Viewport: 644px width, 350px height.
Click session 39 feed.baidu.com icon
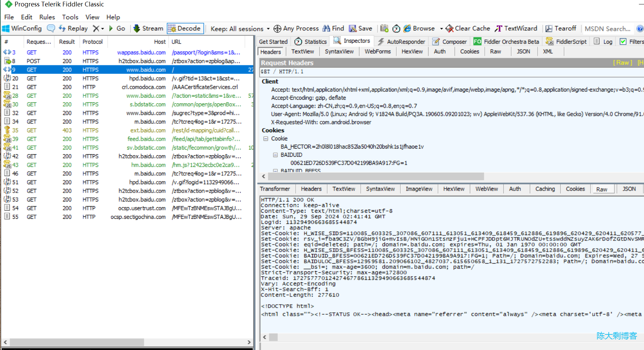(x=7, y=139)
